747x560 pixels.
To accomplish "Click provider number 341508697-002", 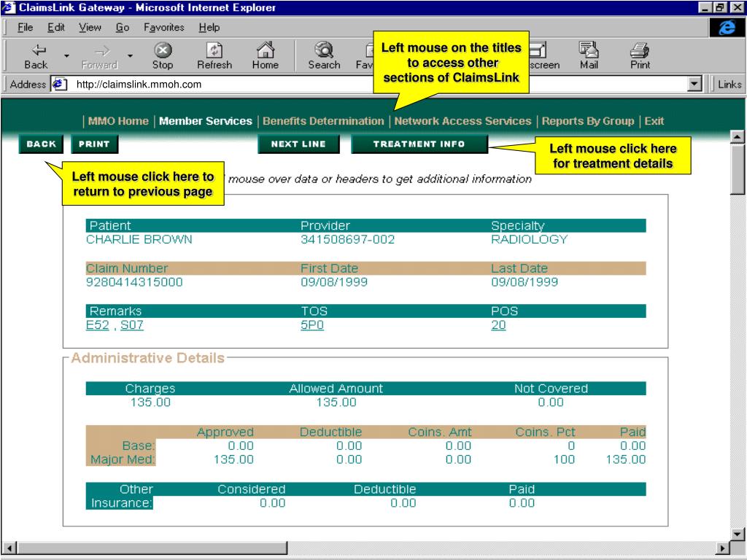I will tap(348, 239).
